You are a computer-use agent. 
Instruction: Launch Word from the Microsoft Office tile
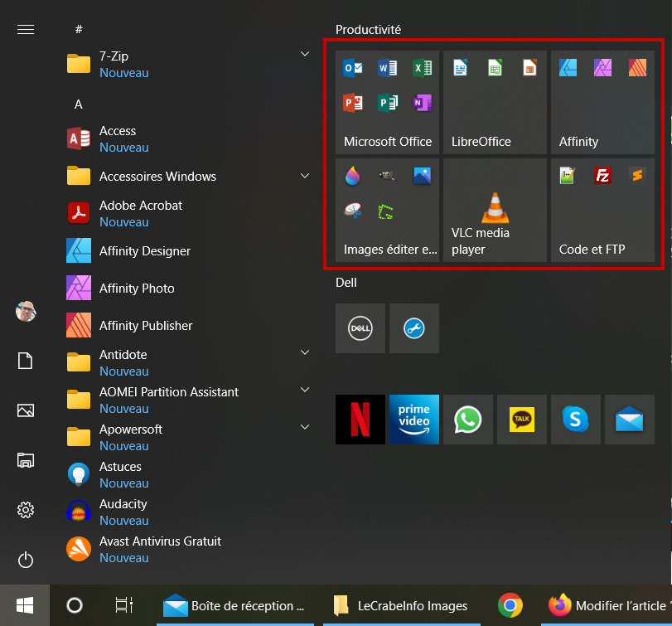click(388, 68)
